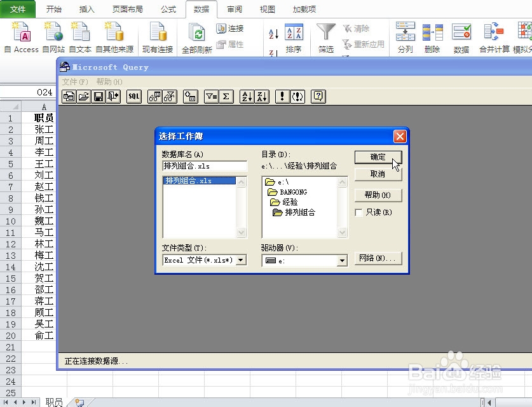Screen dimensions: 532x407
Task: Click the Cycle Through Totals sigma icon
Action: pos(228,97)
